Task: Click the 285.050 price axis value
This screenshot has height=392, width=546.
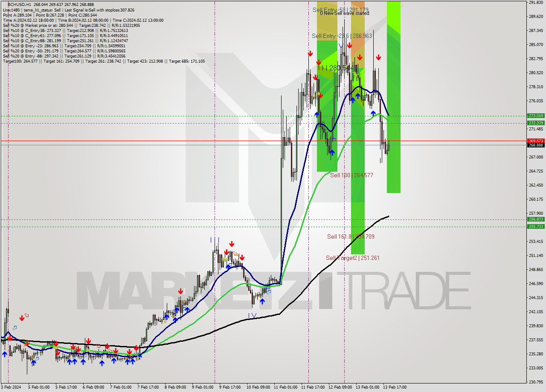Action: click(536, 45)
